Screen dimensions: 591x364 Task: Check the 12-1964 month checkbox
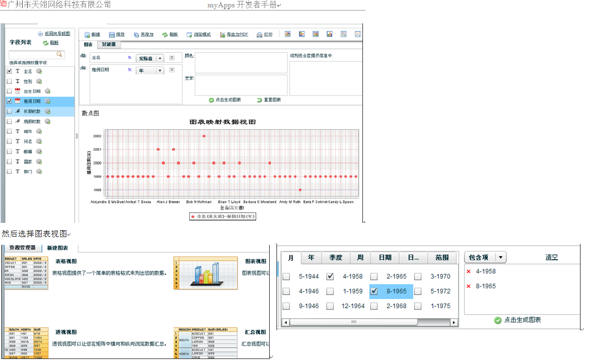(330, 306)
